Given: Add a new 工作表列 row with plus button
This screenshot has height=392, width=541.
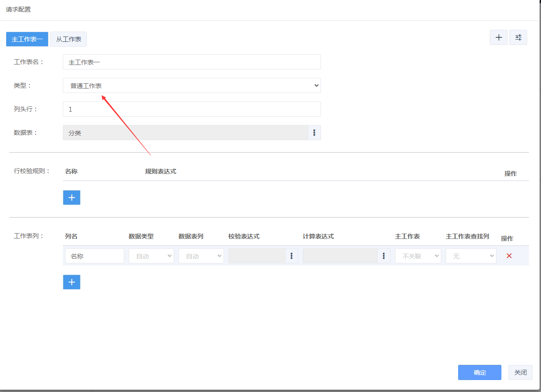Looking at the screenshot, I should pos(72,282).
